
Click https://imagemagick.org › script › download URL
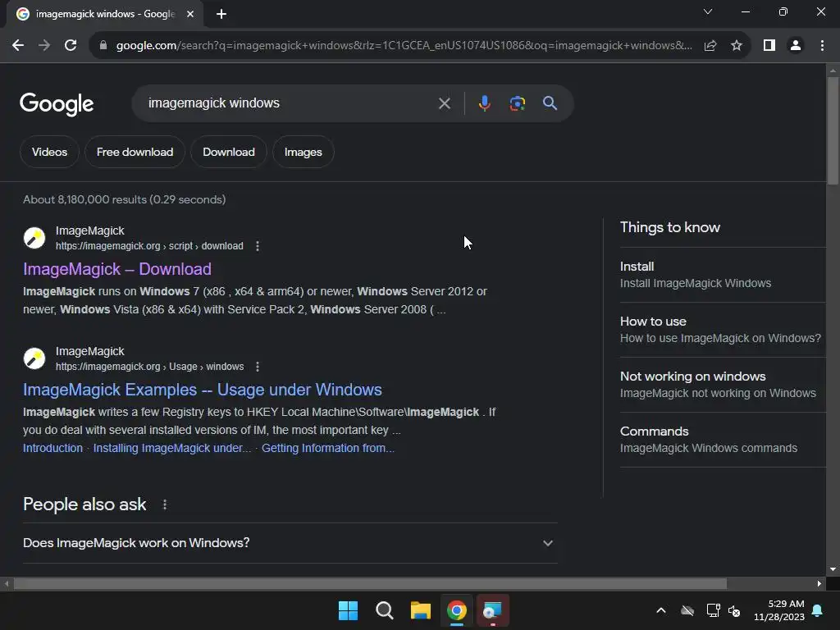point(149,246)
